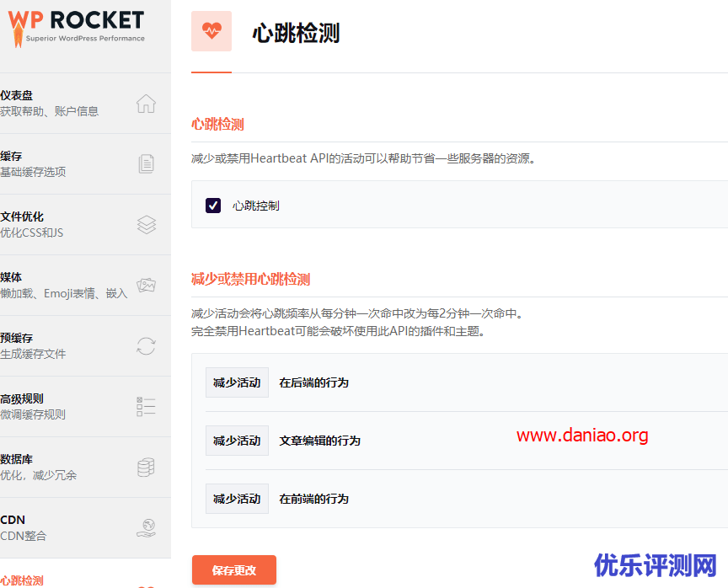This screenshot has height=588, width=728.
Task: Open the 媒体 menu item
Action: tap(85, 286)
